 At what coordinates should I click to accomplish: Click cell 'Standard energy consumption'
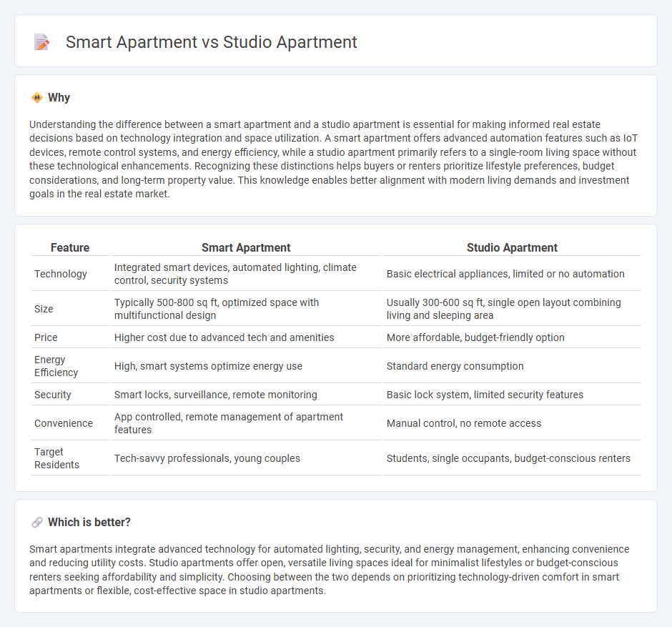tap(512, 366)
